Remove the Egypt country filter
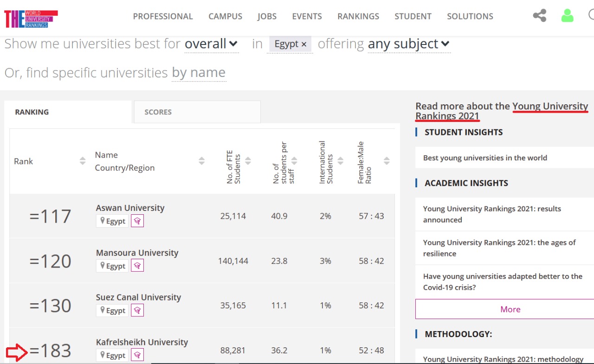594x364 pixels. [304, 44]
